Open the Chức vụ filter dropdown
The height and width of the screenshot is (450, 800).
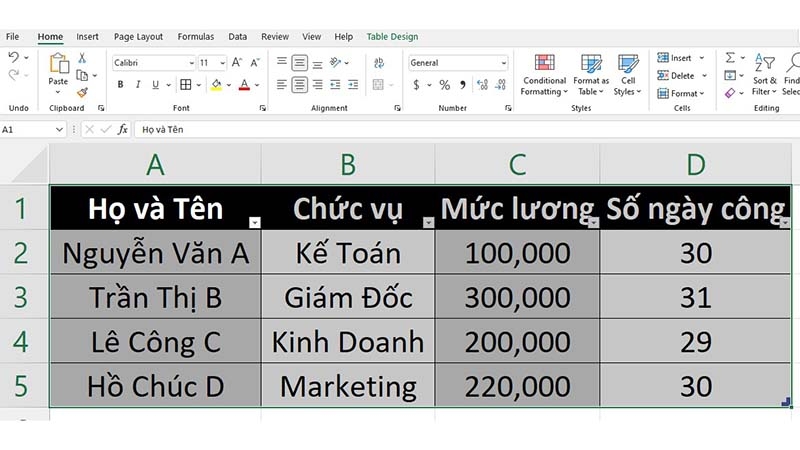(x=428, y=222)
